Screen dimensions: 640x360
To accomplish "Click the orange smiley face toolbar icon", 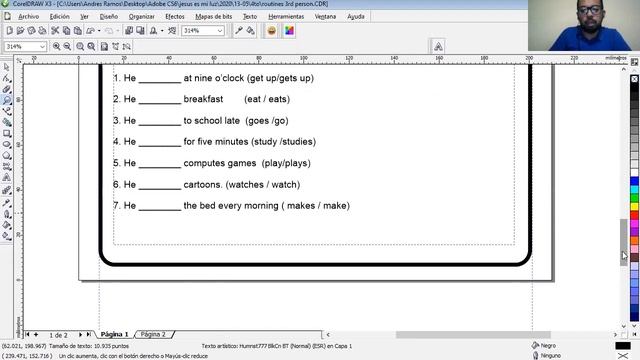I will [x=271, y=31].
